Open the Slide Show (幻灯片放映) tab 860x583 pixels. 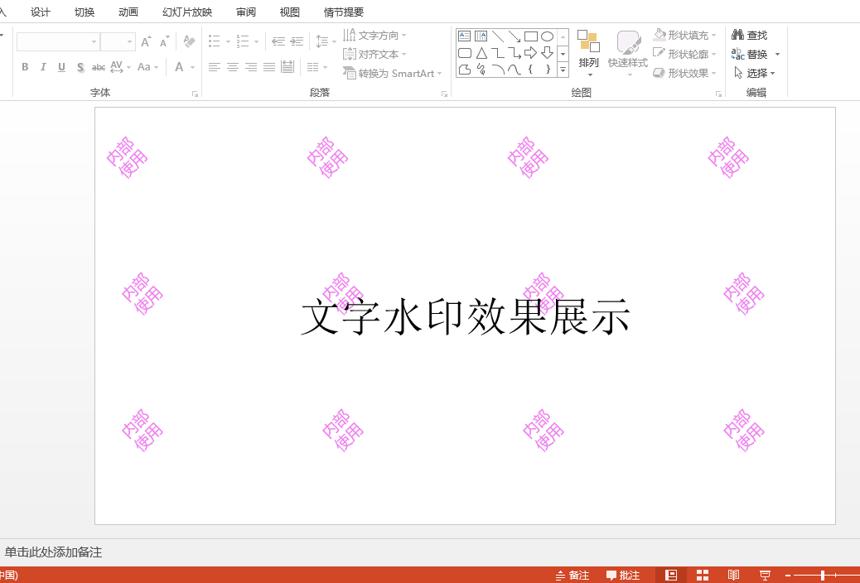pos(187,12)
